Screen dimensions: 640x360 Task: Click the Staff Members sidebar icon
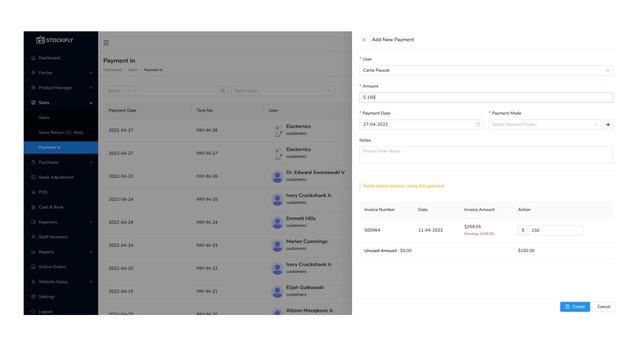click(33, 237)
